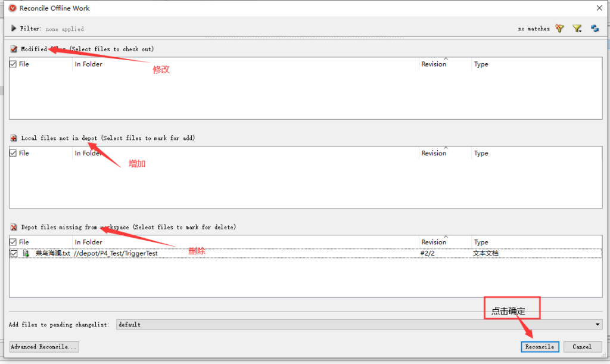Viewport: 610px width, 364px height.
Task: Click the Perforce logo in title bar
Action: pyautogui.click(x=12, y=8)
